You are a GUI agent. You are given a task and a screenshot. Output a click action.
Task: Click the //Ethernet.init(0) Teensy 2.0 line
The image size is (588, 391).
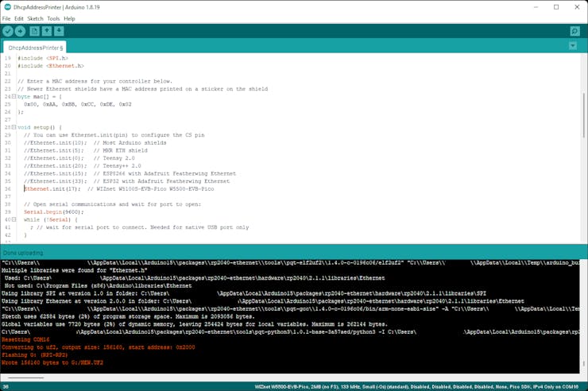[x=79, y=158]
